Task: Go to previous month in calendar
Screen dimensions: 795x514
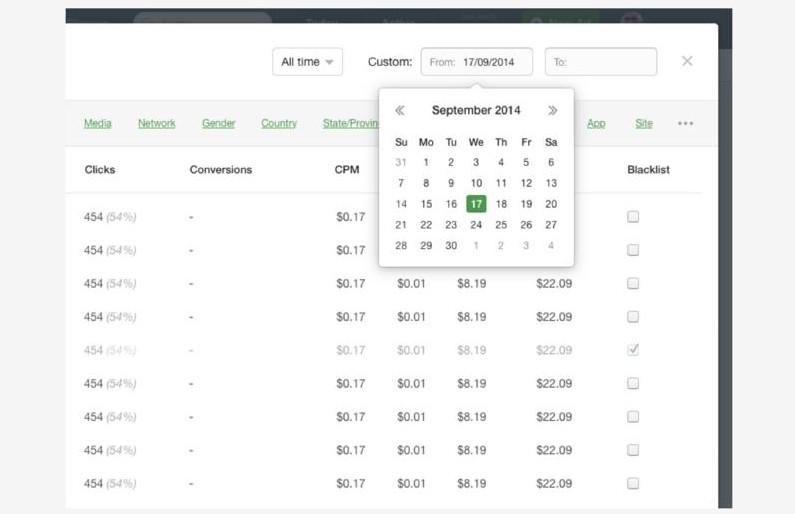Action: [400, 111]
